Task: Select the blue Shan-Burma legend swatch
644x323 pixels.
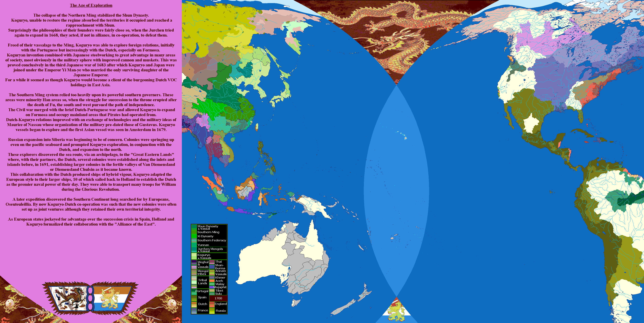Action: [x=212, y=267]
